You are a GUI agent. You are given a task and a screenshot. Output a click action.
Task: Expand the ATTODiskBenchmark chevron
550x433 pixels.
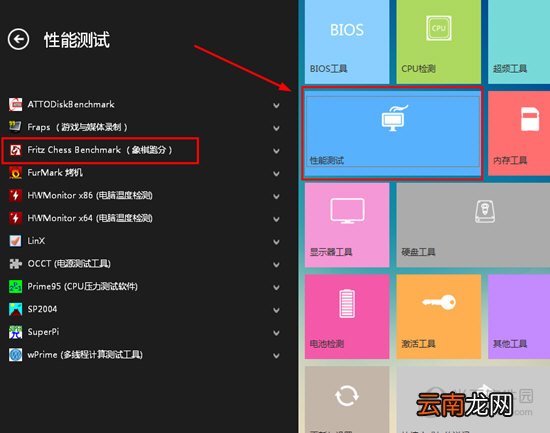point(276,105)
